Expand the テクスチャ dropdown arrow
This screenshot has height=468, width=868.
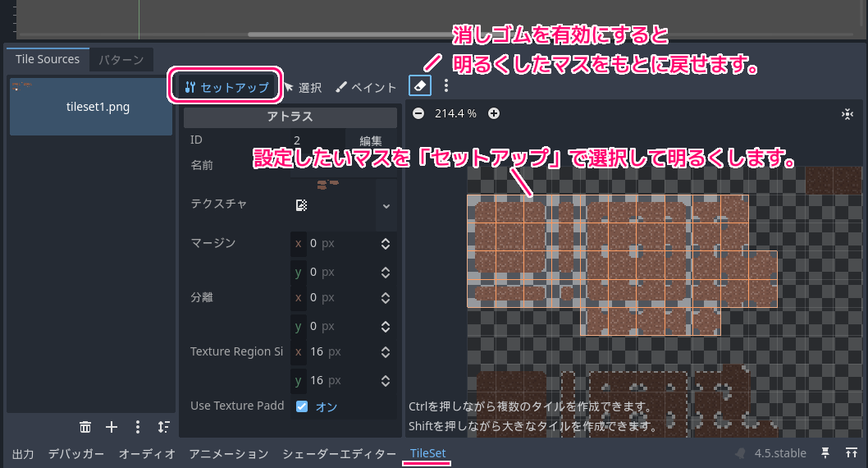click(x=386, y=205)
